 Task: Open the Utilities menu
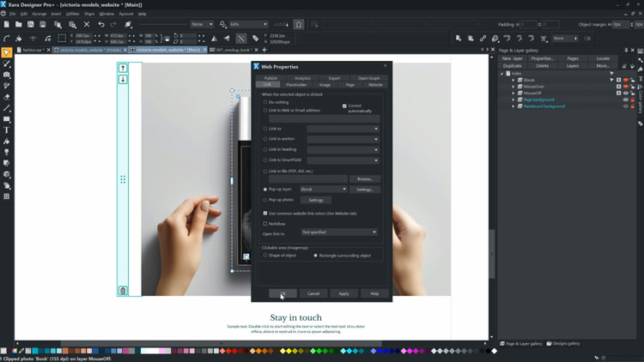(72, 14)
